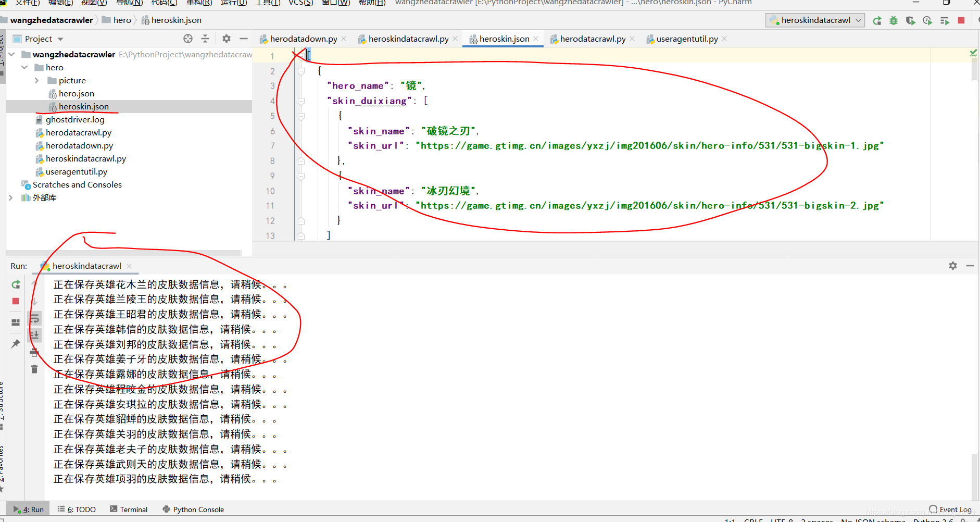Hide the Run tool window

point(970,266)
